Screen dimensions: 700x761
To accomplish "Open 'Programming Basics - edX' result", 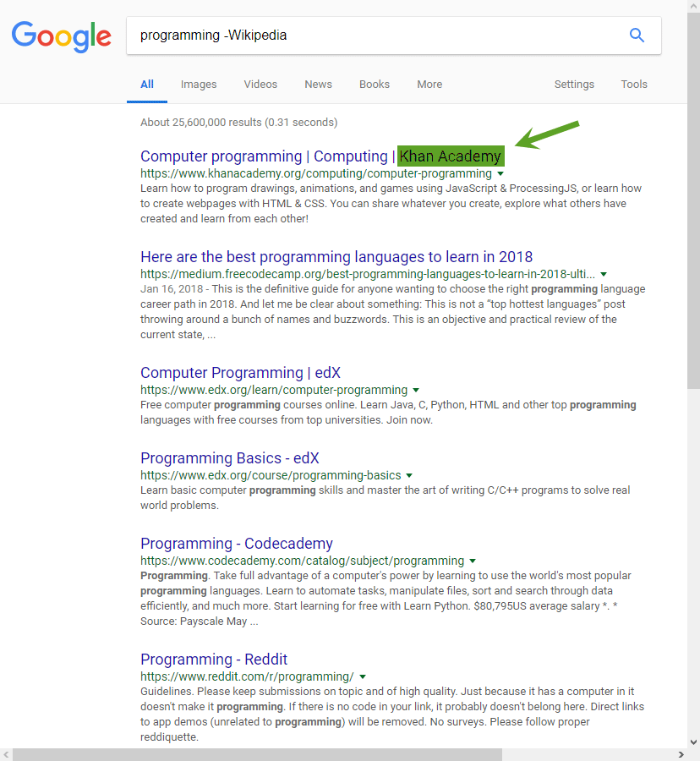I will click(x=229, y=458).
